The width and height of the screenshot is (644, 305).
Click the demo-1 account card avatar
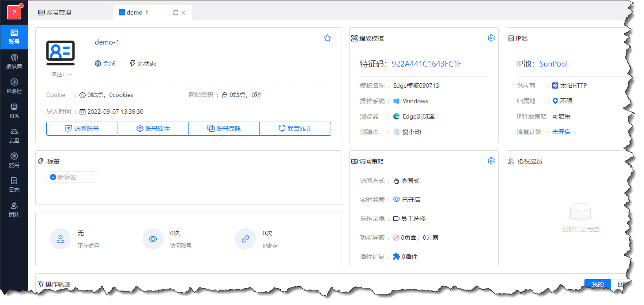pyautogui.click(x=60, y=53)
